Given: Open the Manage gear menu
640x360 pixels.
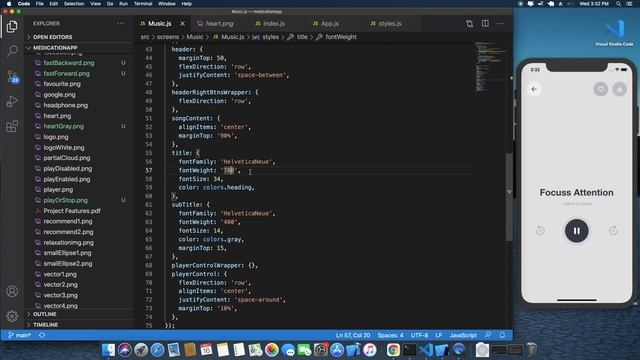Looking at the screenshot, I should pyautogui.click(x=12, y=316).
